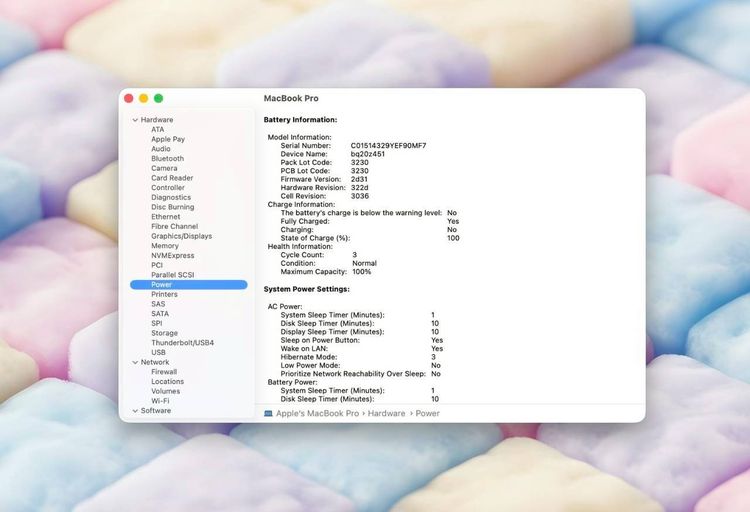
Task: Select Bluetooth in the sidebar
Action: pos(167,158)
